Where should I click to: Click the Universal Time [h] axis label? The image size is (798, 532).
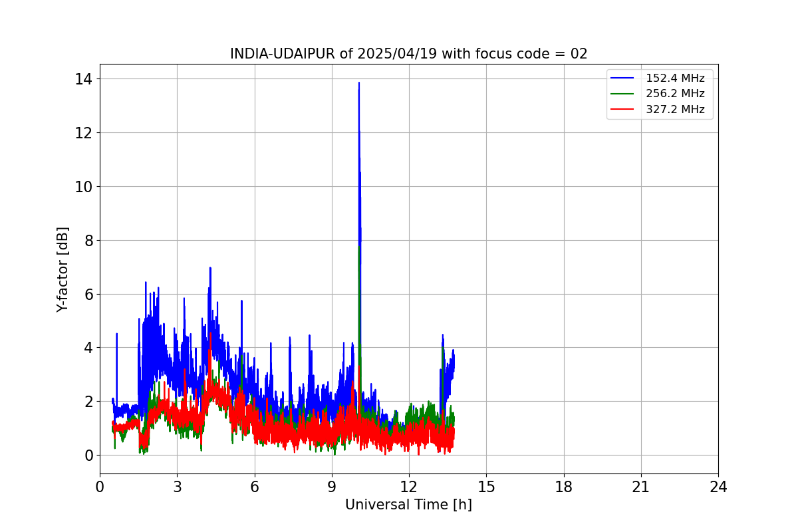408,505
